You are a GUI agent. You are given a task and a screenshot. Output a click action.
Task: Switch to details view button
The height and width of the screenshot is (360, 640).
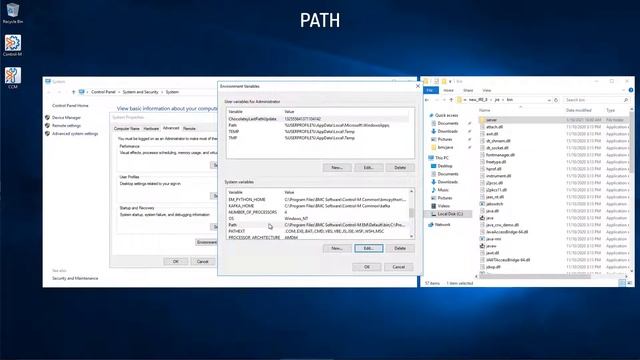pyautogui.click(x=622, y=283)
